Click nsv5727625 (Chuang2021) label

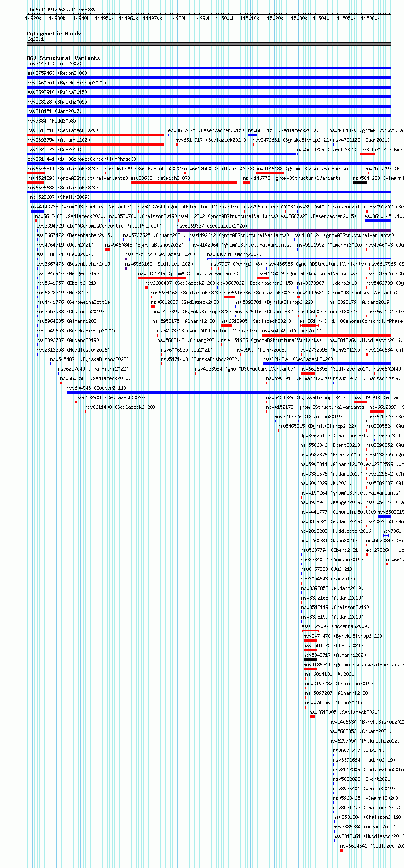[x=154, y=236]
